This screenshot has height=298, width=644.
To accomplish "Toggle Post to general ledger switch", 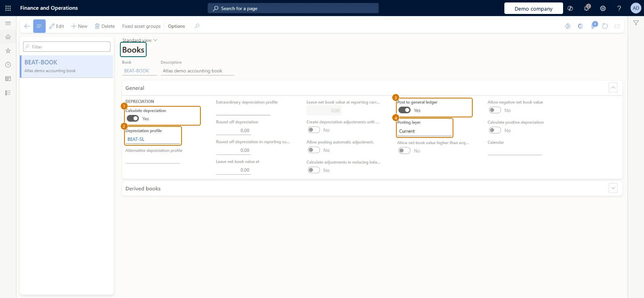I will (x=405, y=110).
